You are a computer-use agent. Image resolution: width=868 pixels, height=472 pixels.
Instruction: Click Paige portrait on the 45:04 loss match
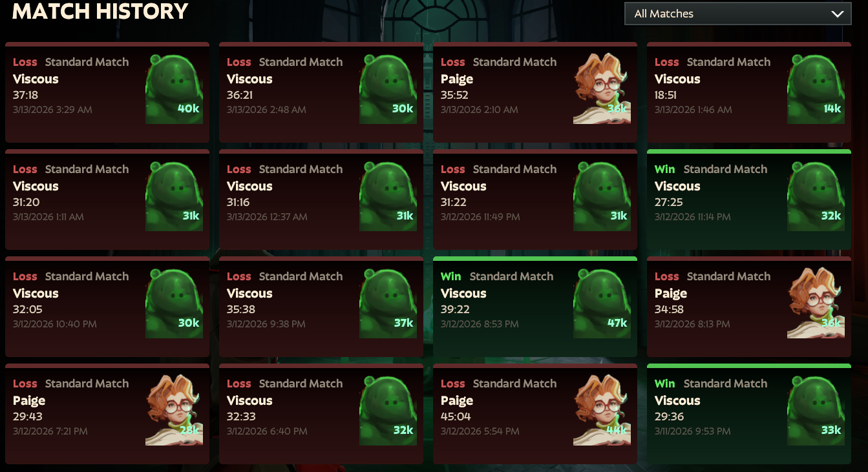pos(602,411)
